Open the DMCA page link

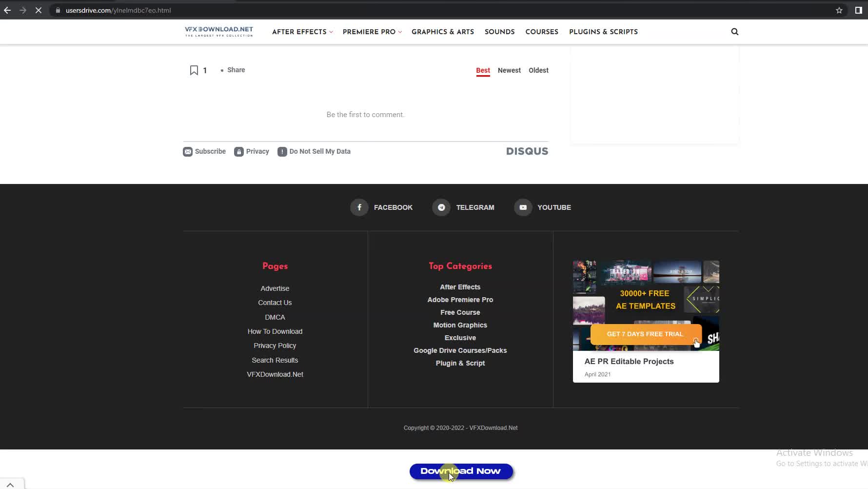pyautogui.click(x=275, y=317)
